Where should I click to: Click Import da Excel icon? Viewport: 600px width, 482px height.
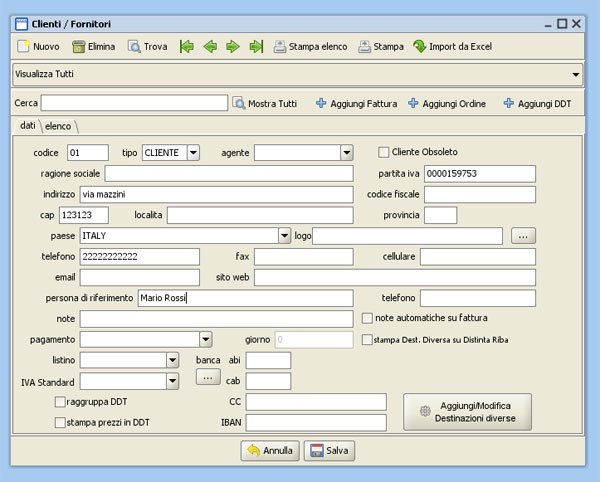[419, 46]
